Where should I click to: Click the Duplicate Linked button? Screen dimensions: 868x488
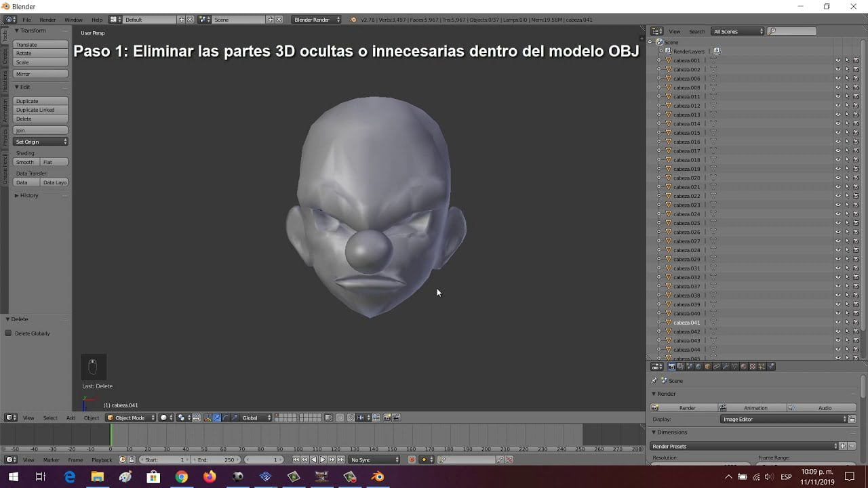(x=41, y=110)
